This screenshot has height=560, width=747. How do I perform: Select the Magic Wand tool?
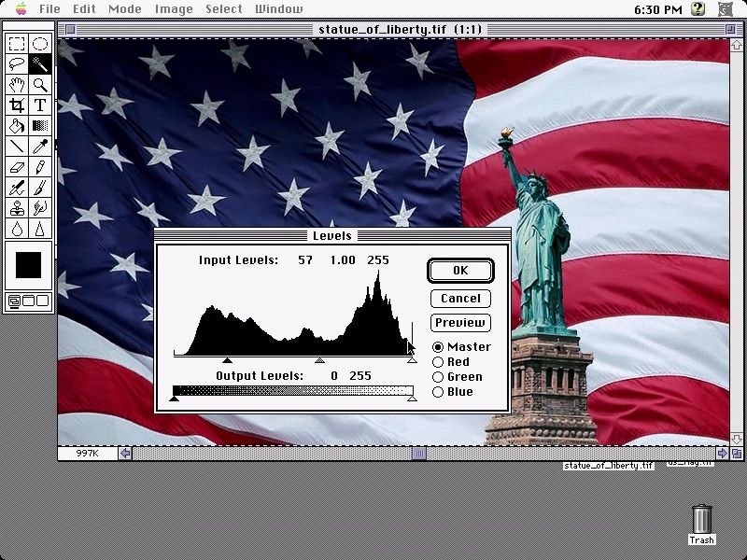(x=40, y=63)
